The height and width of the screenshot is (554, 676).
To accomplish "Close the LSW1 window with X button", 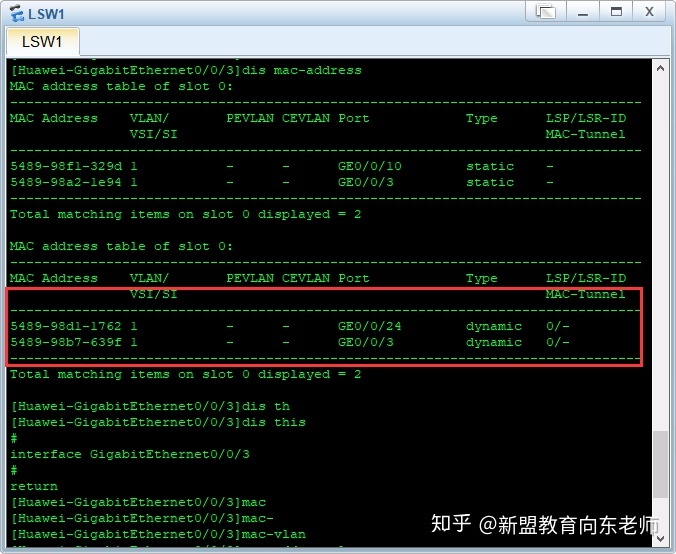I will click(x=649, y=12).
